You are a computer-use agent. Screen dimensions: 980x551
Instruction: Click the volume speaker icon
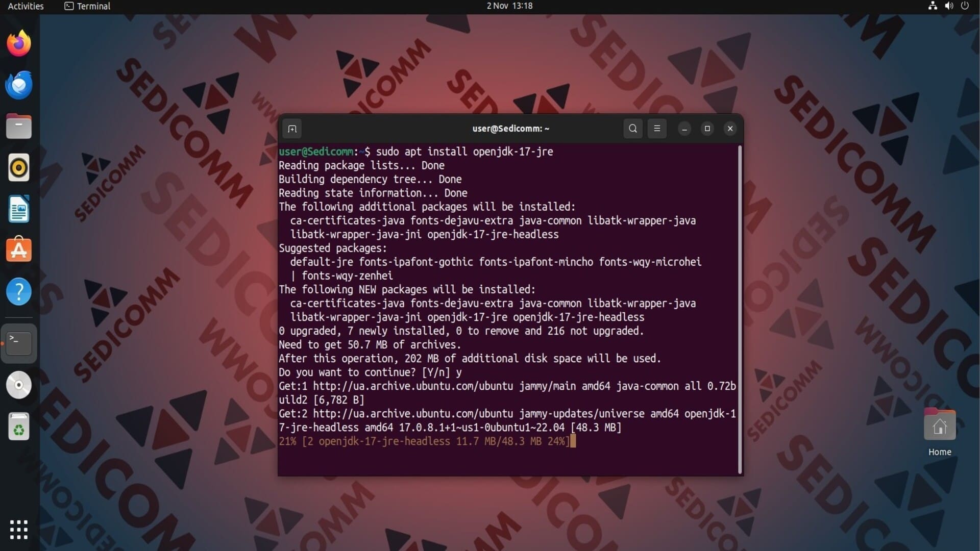pyautogui.click(x=949, y=6)
